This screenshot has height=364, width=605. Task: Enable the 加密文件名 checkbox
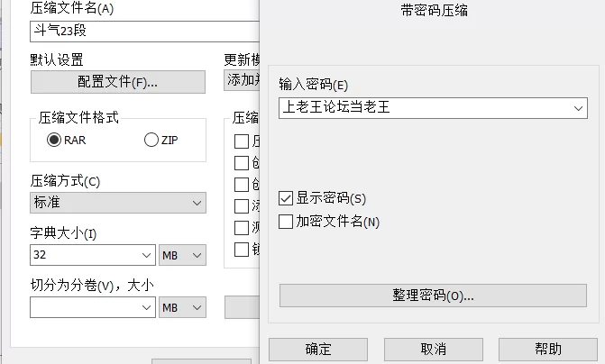coord(287,222)
